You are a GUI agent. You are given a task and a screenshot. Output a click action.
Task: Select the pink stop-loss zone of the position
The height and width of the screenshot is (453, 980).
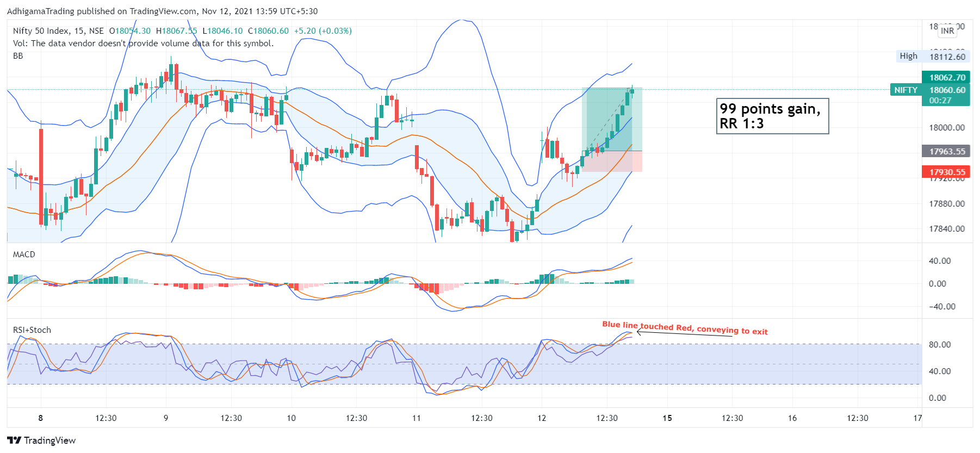[612, 162]
